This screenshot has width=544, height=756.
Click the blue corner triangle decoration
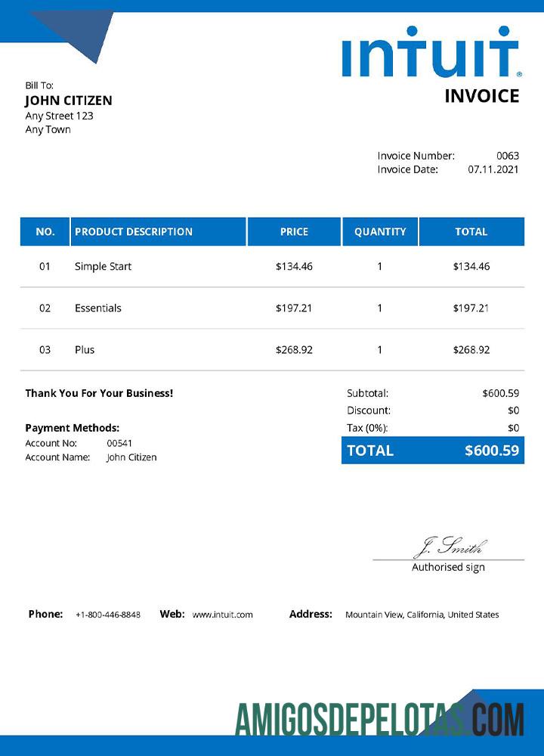click(76, 34)
